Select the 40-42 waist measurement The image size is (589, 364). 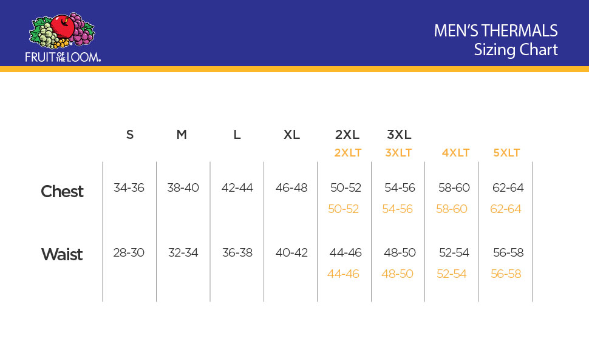tap(291, 252)
